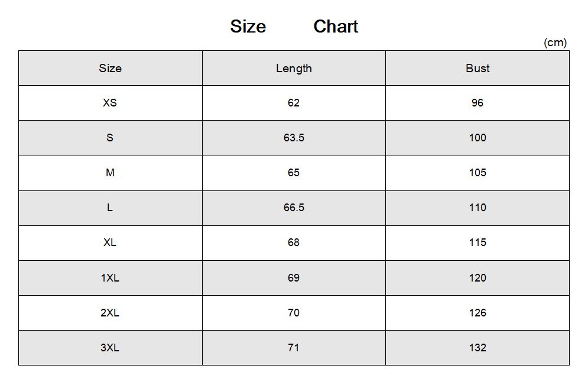Click the bust value 120
The image size is (588, 388).
pyautogui.click(x=477, y=278)
